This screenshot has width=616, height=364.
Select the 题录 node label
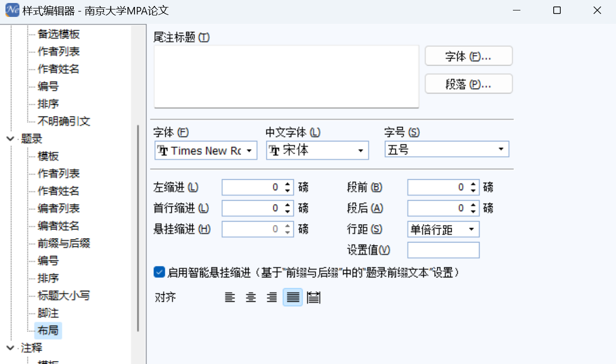tap(32, 139)
